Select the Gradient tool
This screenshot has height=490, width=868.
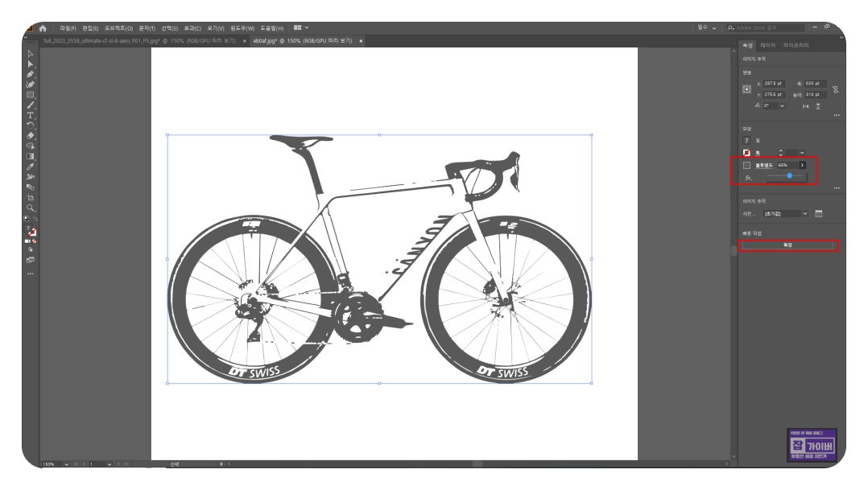pos(31,157)
